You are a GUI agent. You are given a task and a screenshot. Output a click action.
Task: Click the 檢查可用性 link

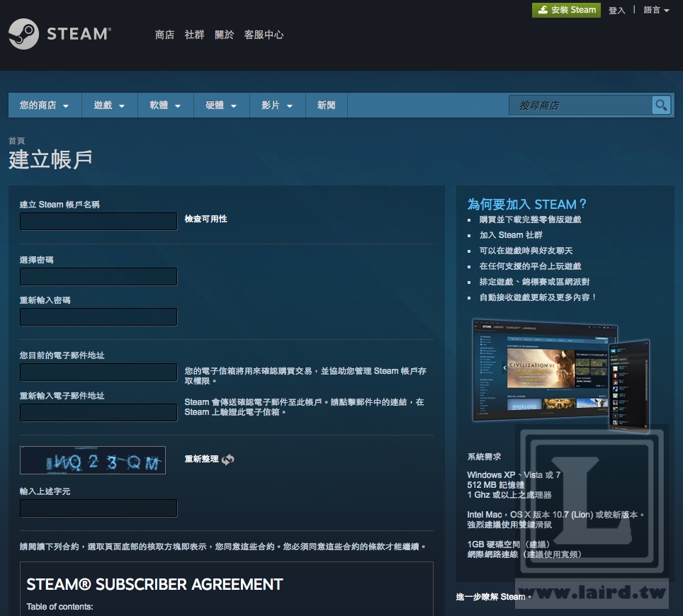[205, 219]
